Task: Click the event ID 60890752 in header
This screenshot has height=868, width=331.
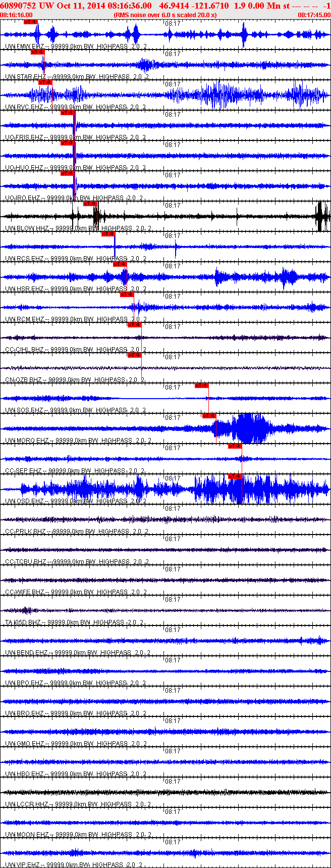Action: click(x=18, y=6)
